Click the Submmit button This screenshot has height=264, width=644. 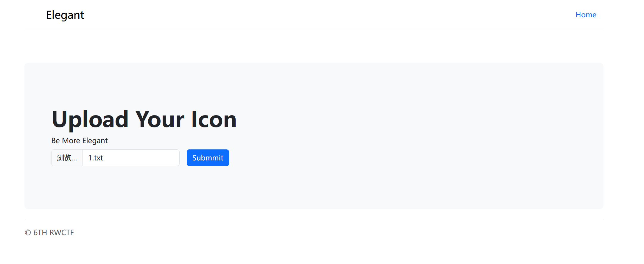point(208,158)
